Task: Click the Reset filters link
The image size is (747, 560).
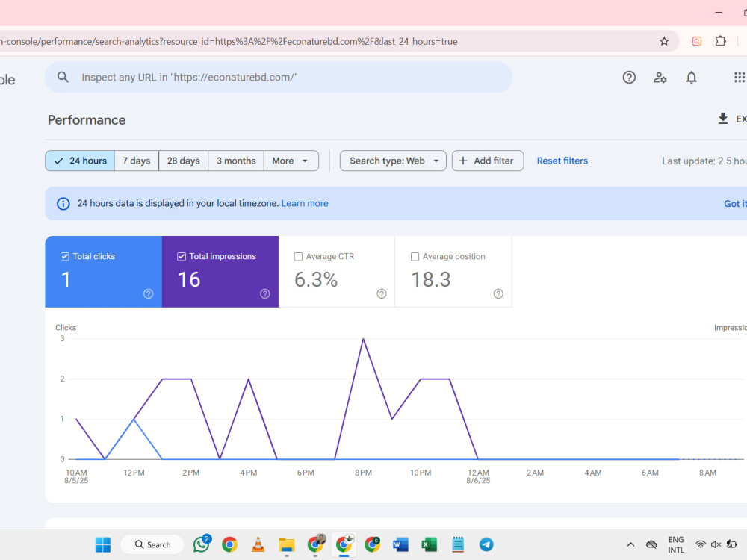Action: [x=562, y=161]
